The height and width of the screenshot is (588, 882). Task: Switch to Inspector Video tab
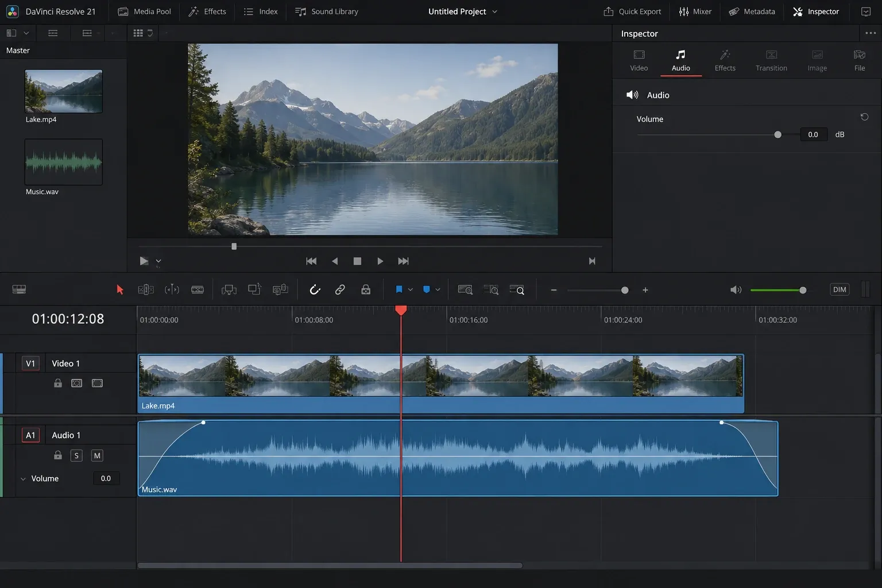[x=639, y=61]
